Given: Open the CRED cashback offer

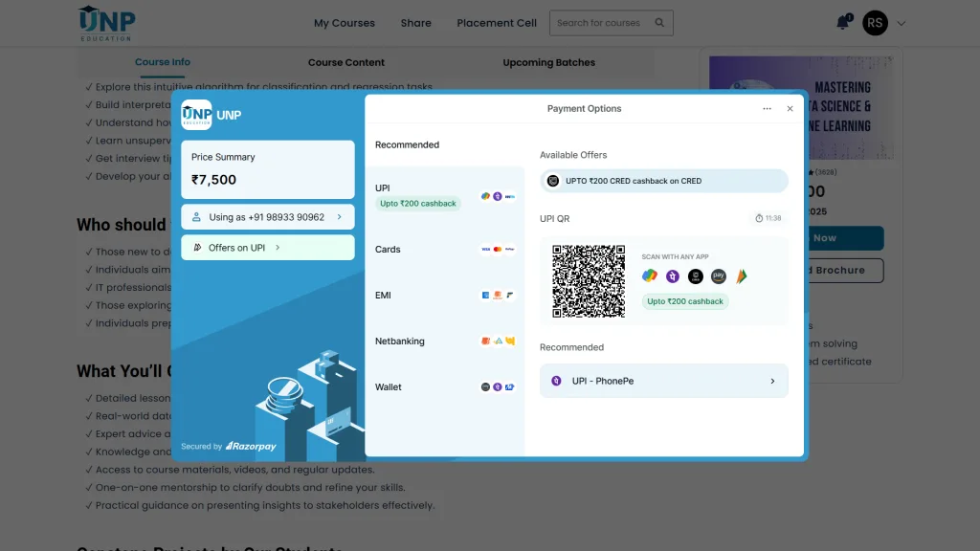Looking at the screenshot, I should tap(664, 181).
